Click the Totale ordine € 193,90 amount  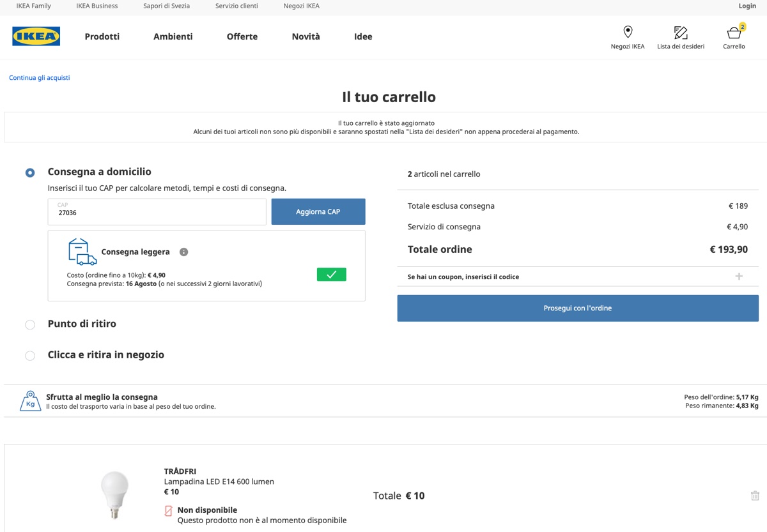tap(729, 249)
